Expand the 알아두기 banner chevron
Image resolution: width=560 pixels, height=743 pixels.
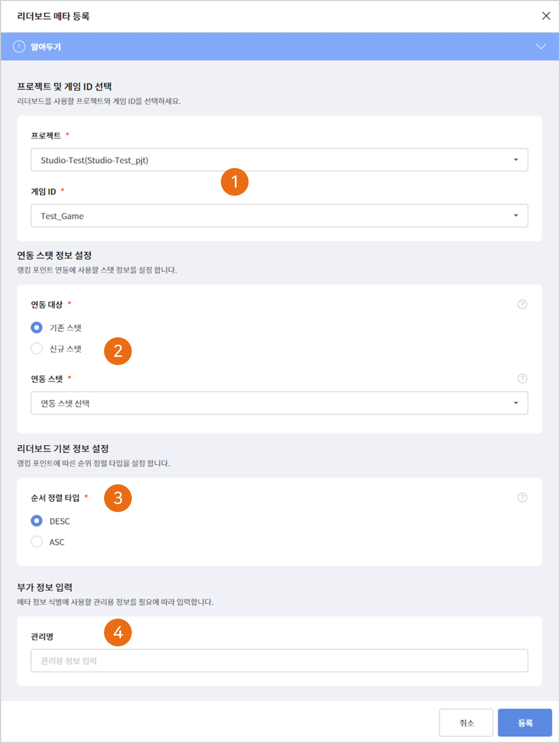pos(541,47)
